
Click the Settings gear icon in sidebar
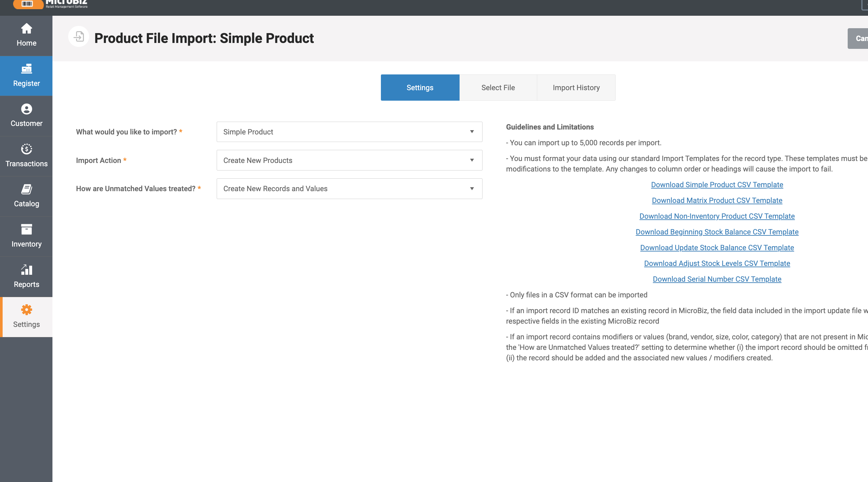pyautogui.click(x=26, y=310)
